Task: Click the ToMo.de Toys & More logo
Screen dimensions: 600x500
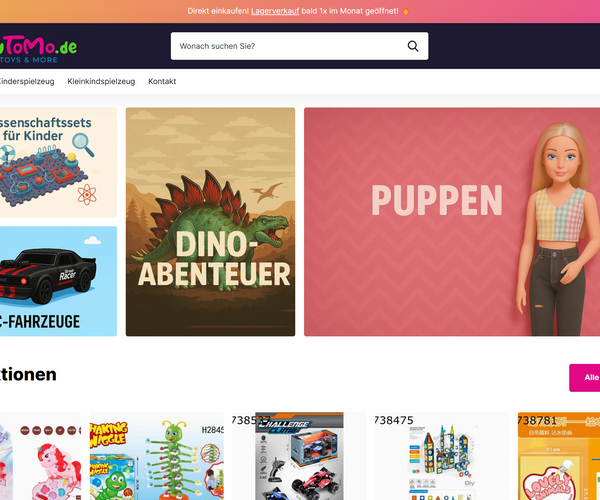Action: click(38, 50)
